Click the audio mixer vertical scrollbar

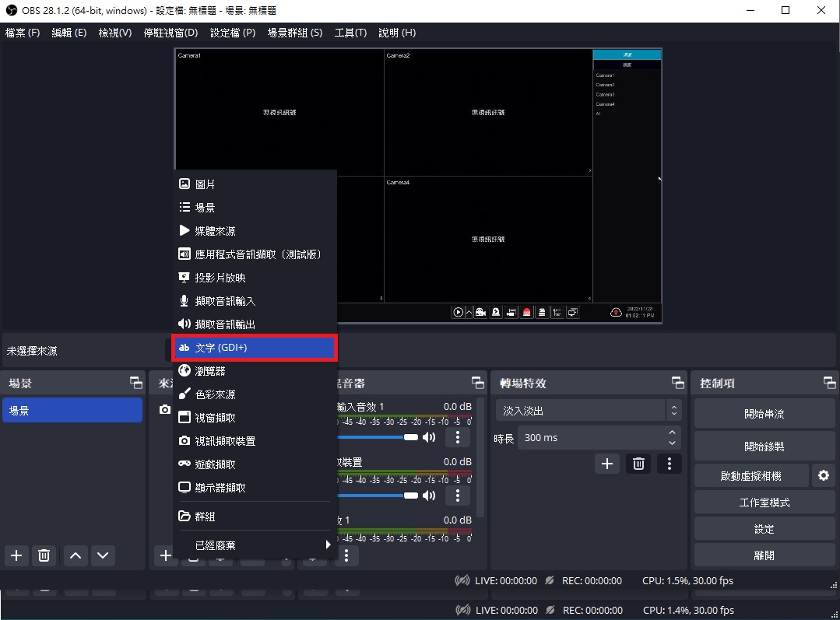click(x=480, y=457)
